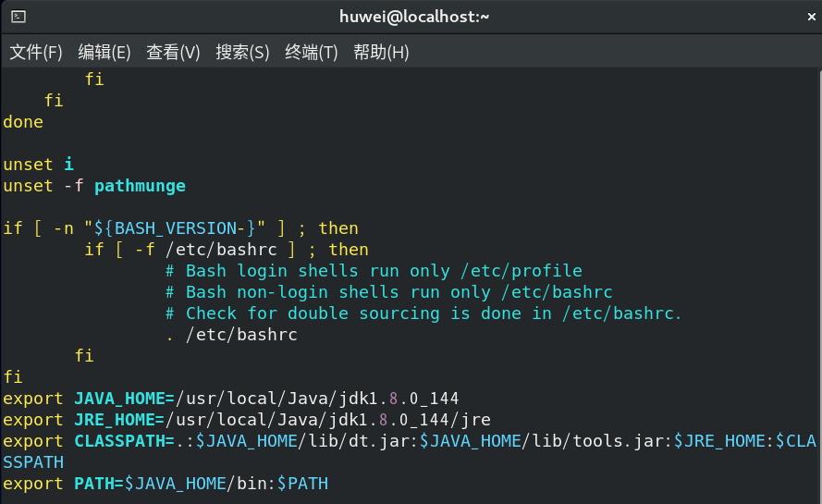The height and width of the screenshot is (504, 822).
Task: Click the '. /etc/bashrc' line
Action: click(232, 335)
